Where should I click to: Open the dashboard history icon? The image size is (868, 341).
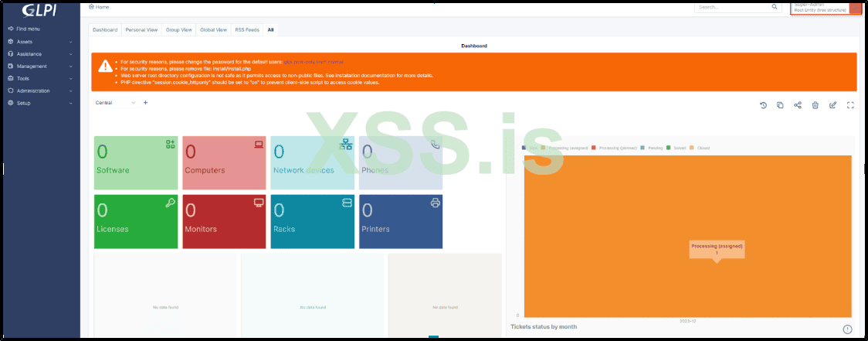[x=764, y=105]
